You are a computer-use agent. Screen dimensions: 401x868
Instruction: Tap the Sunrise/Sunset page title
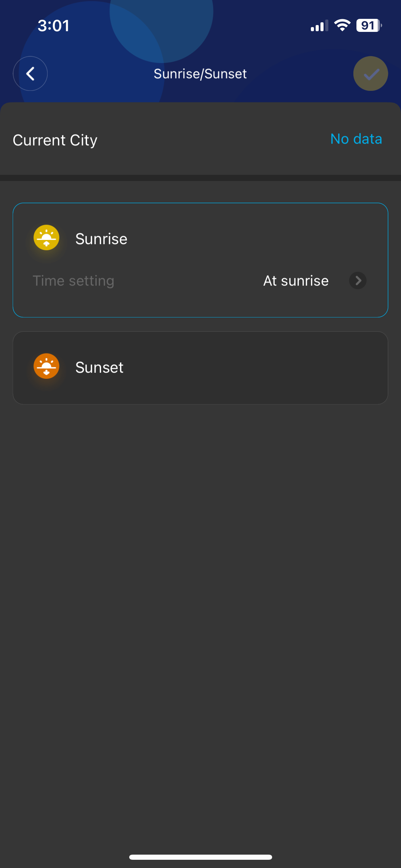click(x=200, y=74)
